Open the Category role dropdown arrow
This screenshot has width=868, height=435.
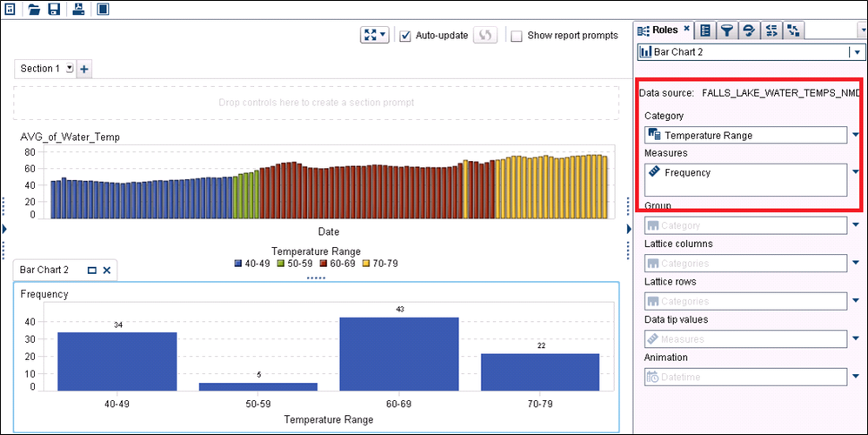(856, 135)
